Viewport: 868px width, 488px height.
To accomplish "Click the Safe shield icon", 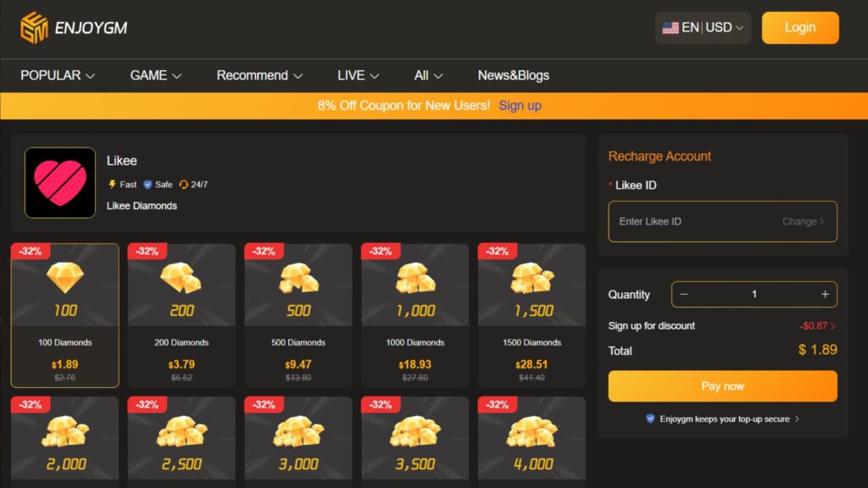I will [x=149, y=184].
